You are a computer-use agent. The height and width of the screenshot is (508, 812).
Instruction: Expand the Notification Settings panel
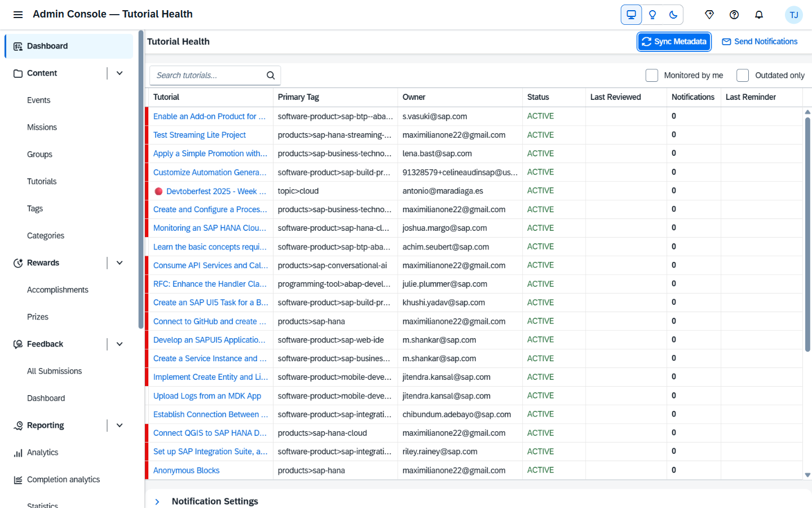[x=157, y=501]
